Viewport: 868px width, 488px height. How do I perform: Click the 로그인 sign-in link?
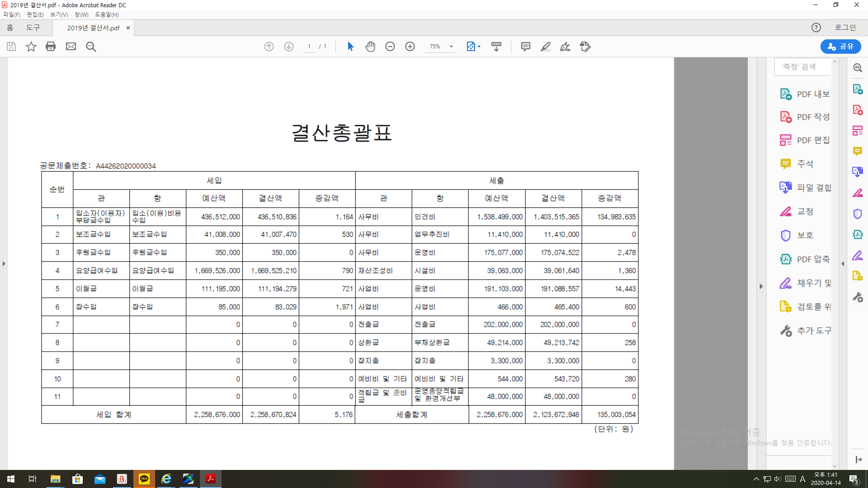[x=845, y=28]
